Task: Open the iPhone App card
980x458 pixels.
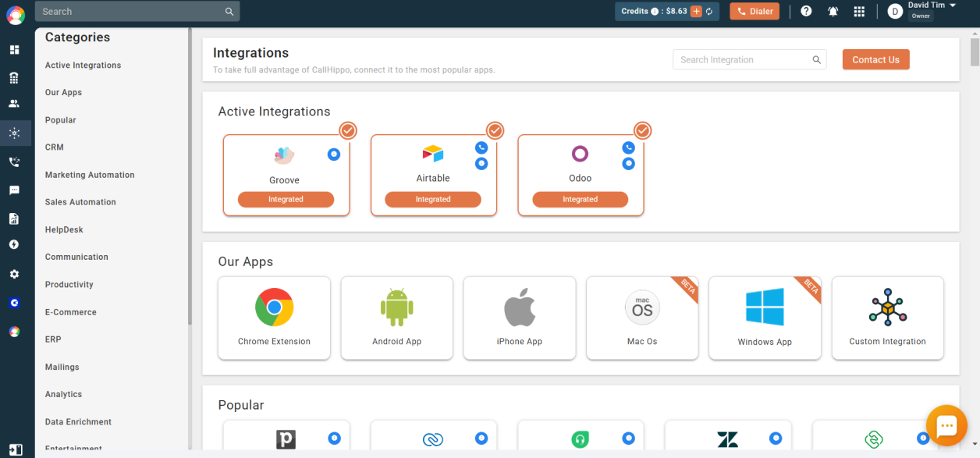Action: [x=520, y=318]
